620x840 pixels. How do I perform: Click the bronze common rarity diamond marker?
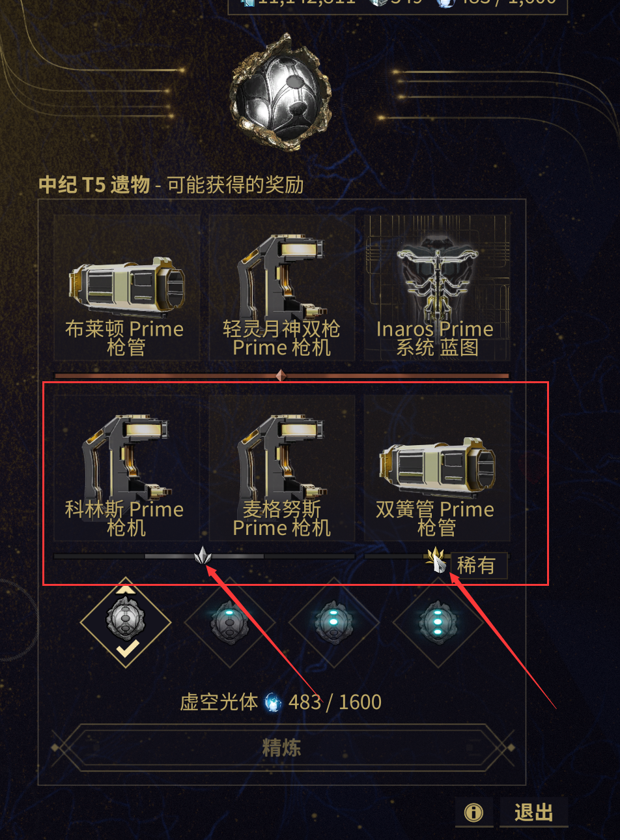coord(281,376)
